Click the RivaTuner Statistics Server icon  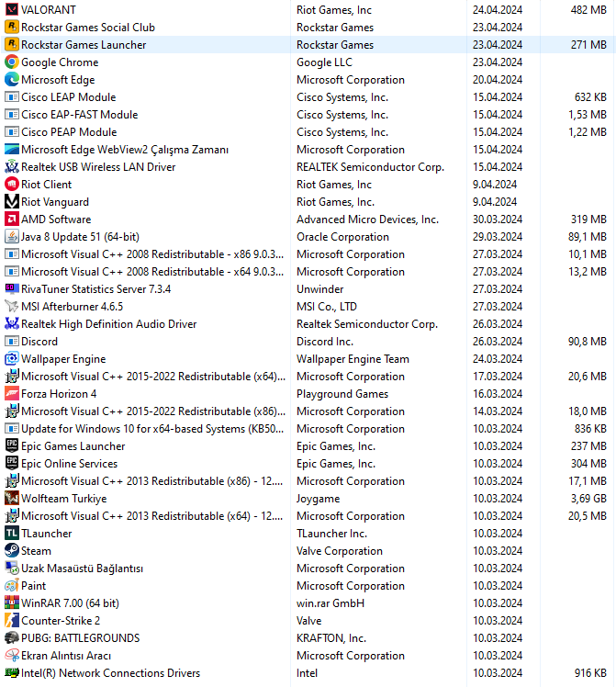[11, 288]
